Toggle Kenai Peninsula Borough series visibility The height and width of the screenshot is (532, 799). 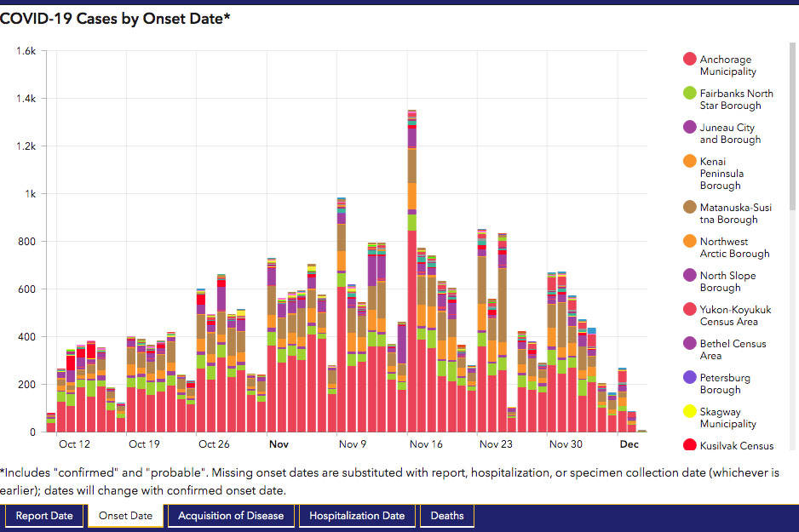click(690, 162)
